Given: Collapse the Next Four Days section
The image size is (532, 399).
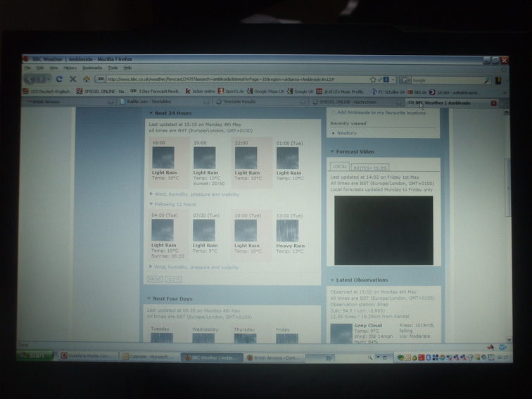Looking at the screenshot, I should coord(148,298).
